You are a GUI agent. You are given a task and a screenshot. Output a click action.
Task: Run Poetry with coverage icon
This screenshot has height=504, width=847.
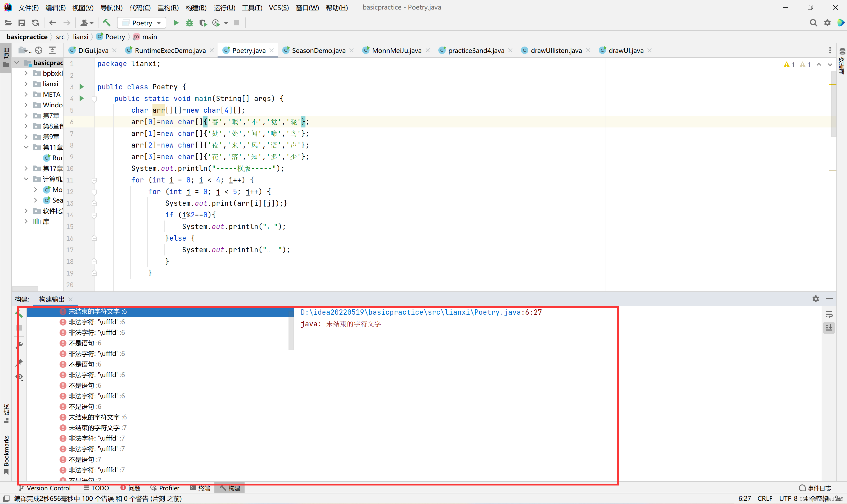(203, 23)
